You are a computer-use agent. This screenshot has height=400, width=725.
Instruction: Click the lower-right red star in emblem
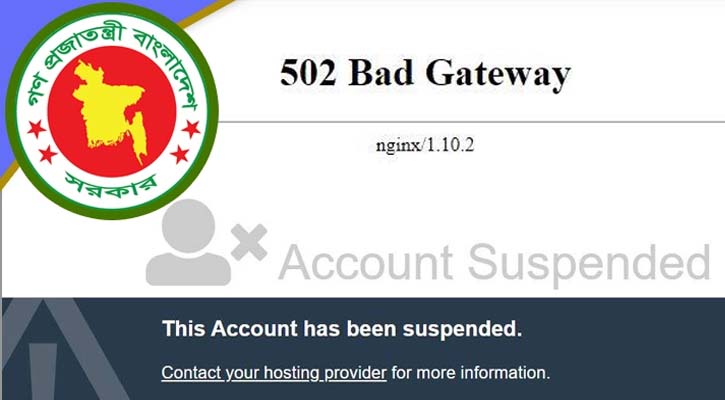tap(180, 154)
